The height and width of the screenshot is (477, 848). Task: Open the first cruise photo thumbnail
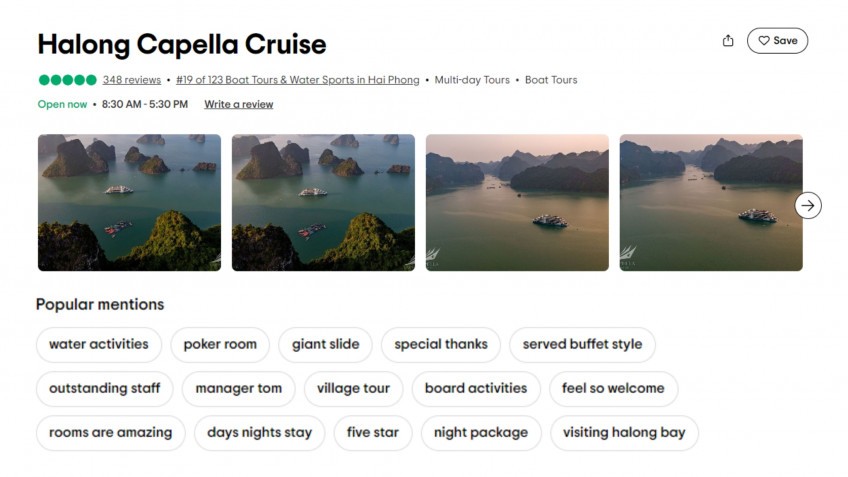[x=129, y=202]
